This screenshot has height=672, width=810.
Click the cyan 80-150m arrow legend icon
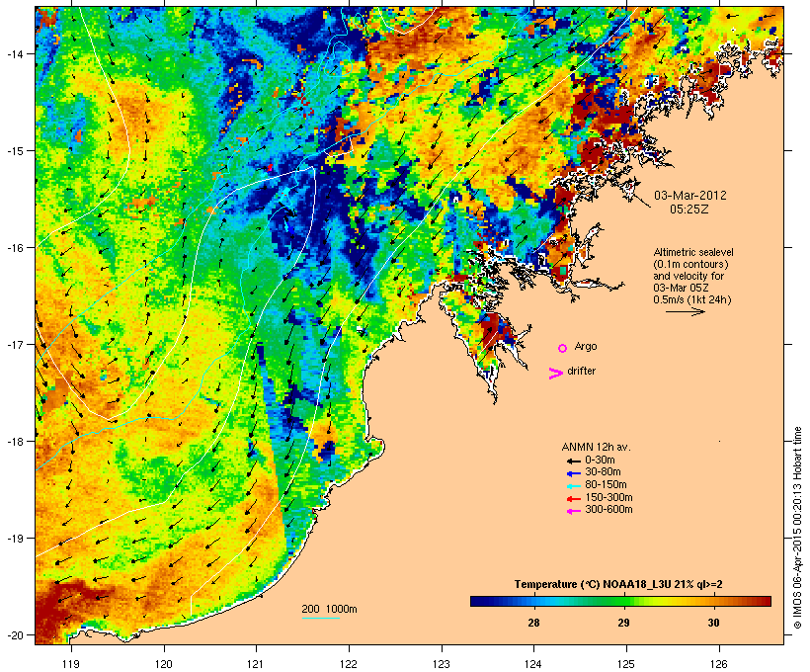point(573,486)
